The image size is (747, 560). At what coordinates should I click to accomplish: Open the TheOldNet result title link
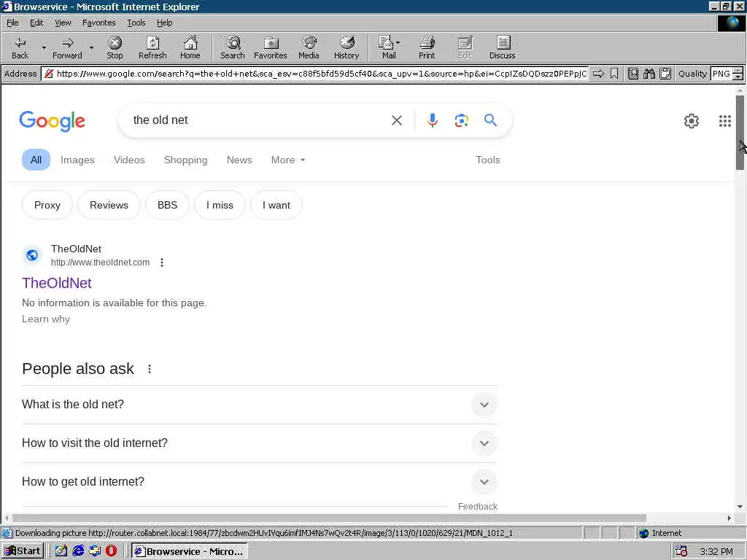(x=57, y=283)
